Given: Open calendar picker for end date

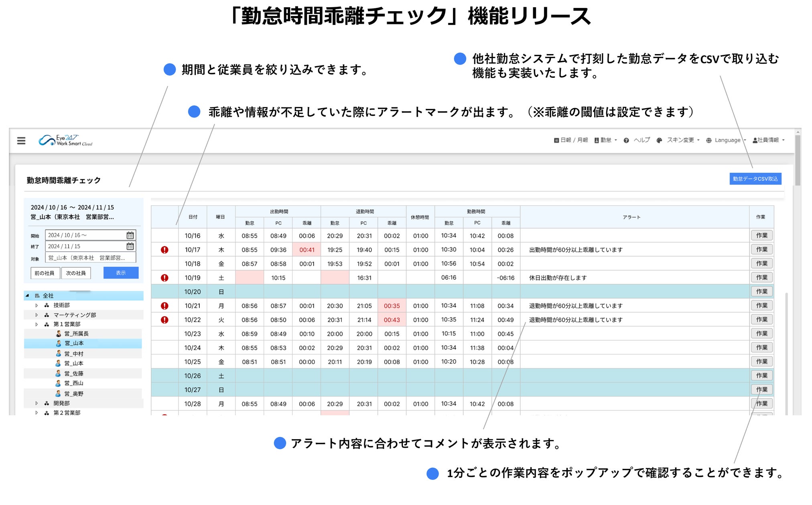Looking at the screenshot, I should coord(130,246).
